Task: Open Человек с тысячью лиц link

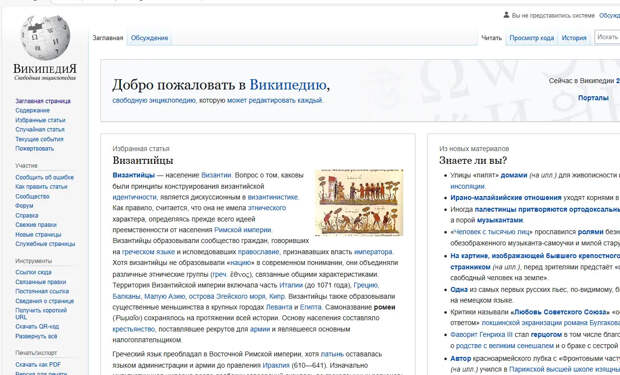Action: point(491,232)
